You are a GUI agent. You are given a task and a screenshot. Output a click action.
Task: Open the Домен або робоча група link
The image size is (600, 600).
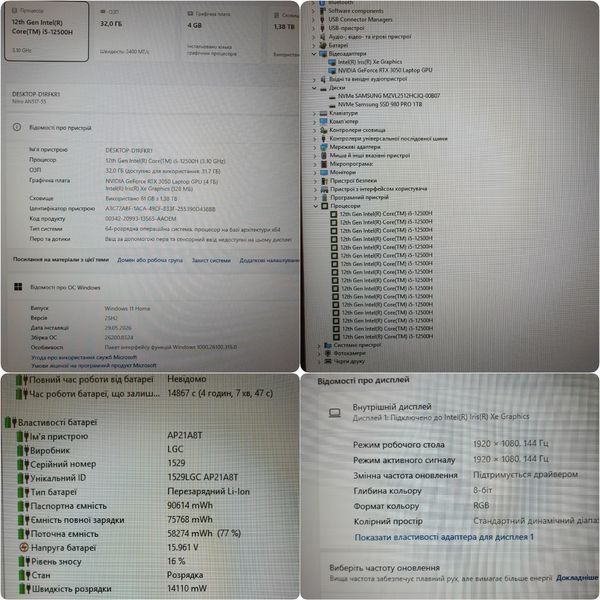point(150,260)
